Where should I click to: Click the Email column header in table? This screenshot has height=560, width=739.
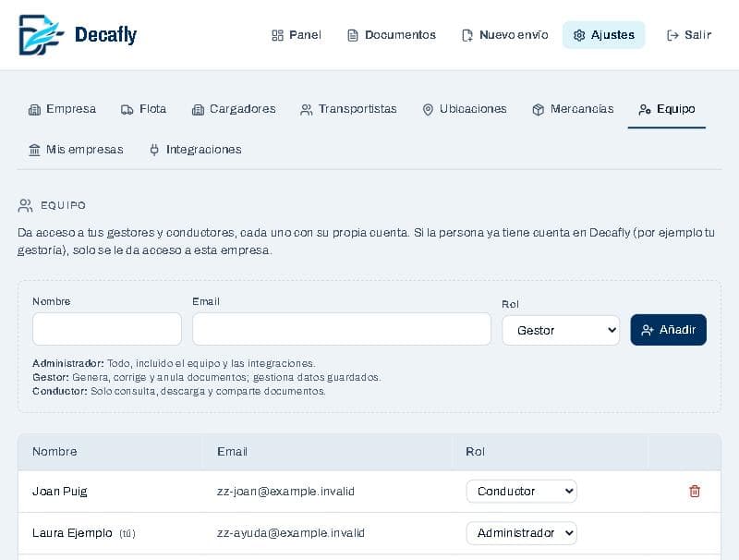pos(233,452)
